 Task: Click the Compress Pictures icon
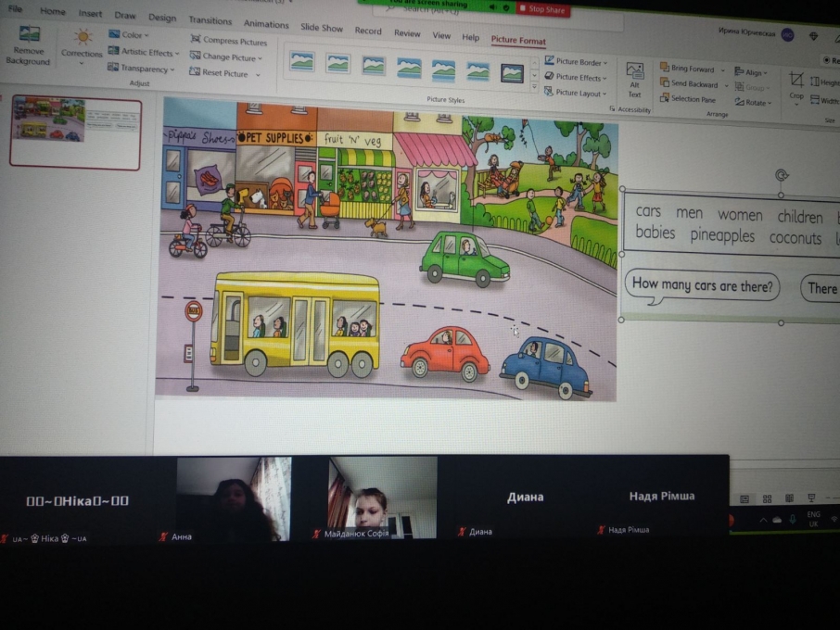click(x=196, y=39)
